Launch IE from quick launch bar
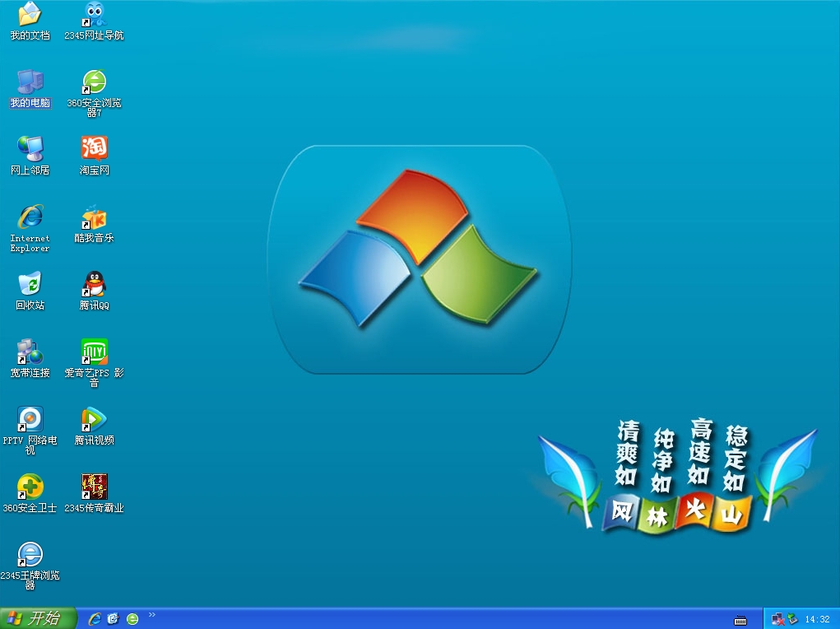 [x=95, y=619]
